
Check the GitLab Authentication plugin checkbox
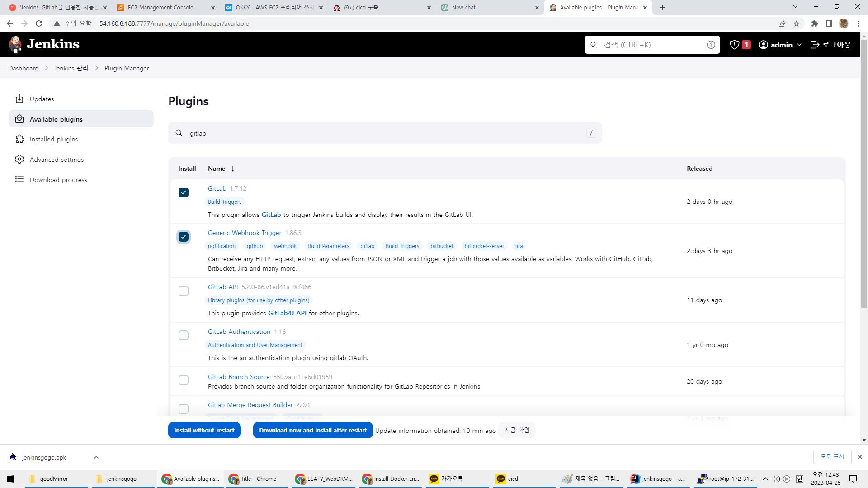184,335
